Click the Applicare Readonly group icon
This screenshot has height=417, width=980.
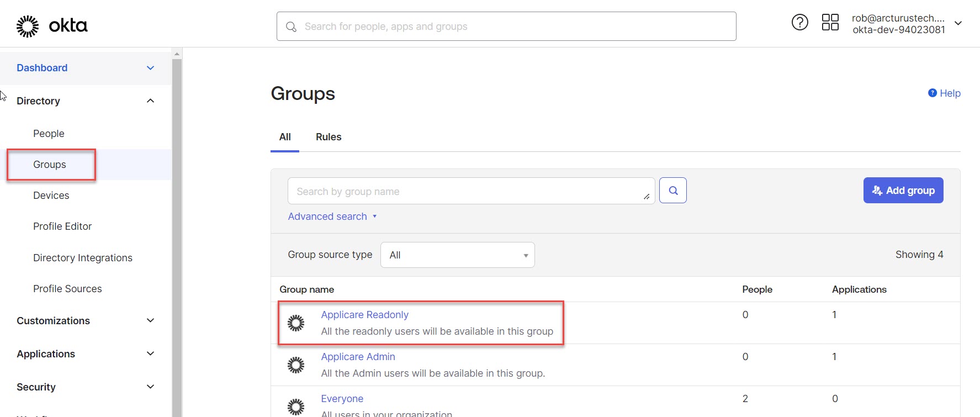click(x=296, y=323)
